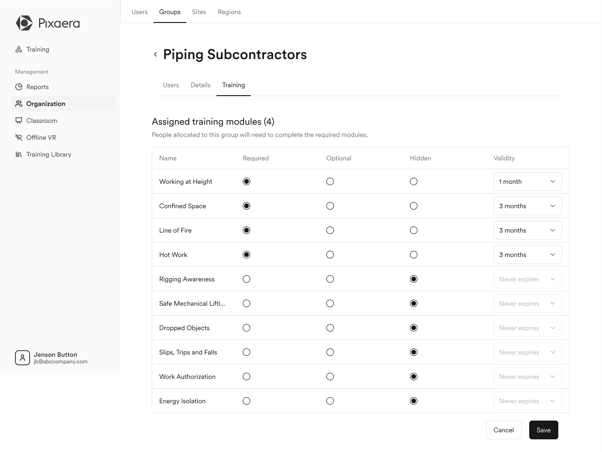Select the Organization people icon

tap(19, 104)
